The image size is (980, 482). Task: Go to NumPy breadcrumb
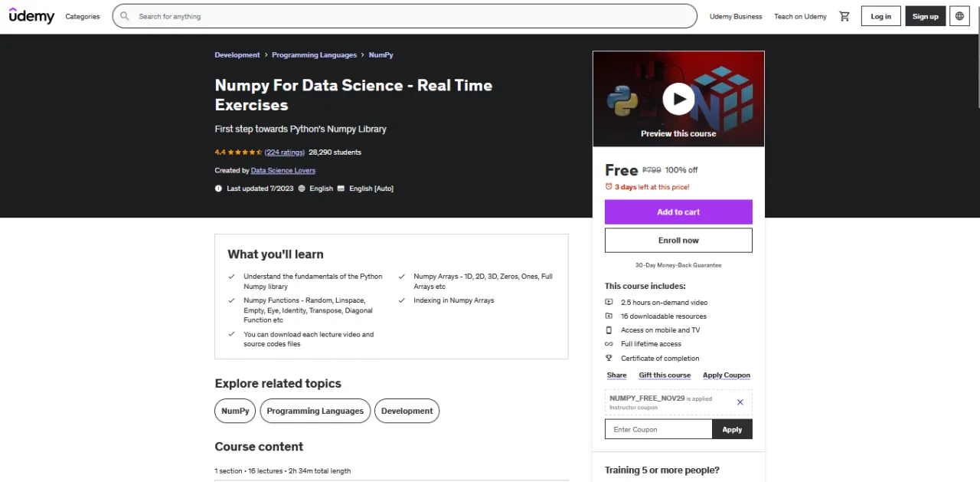coord(381,55)
